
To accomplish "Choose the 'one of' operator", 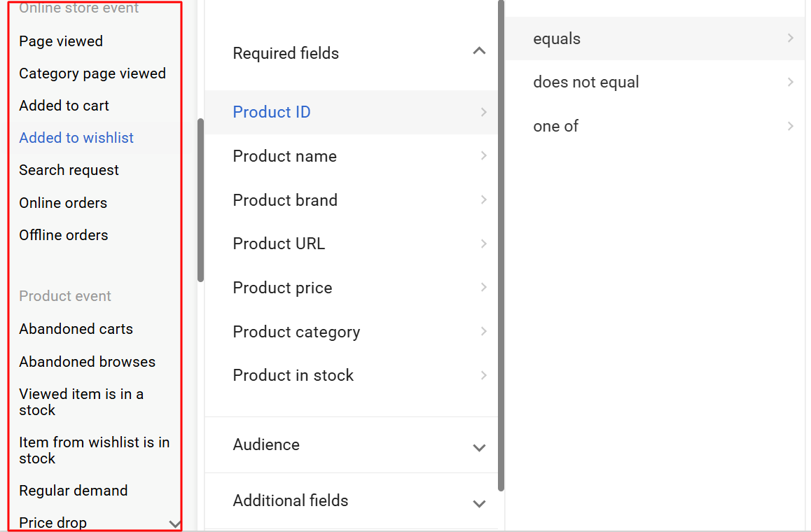I will point(556,127).
